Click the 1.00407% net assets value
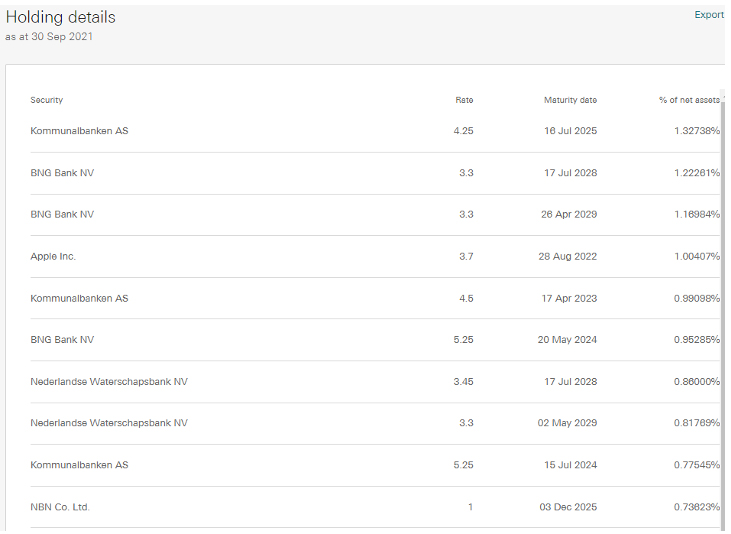731x534 pixels. (x=697, y=256)
